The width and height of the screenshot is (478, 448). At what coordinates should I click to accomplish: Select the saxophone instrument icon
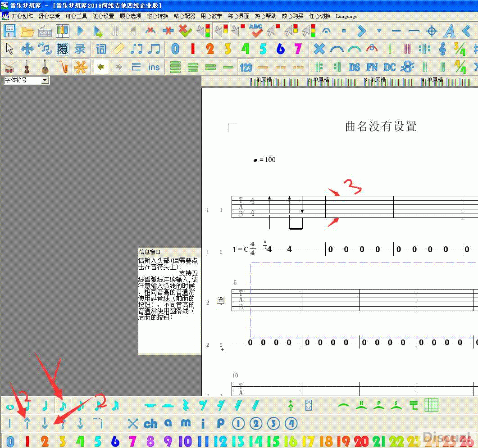[63, 67]
